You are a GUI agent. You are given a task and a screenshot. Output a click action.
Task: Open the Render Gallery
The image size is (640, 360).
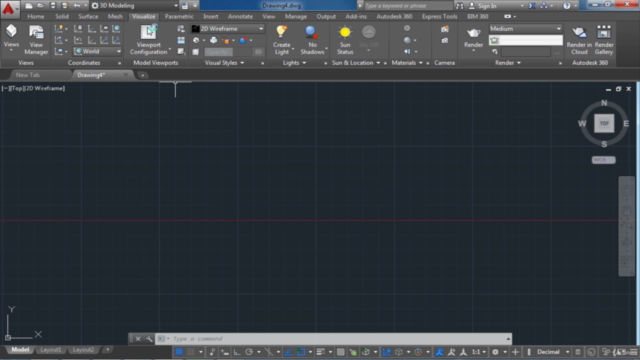pyautogui.click(x=604, y=39)
